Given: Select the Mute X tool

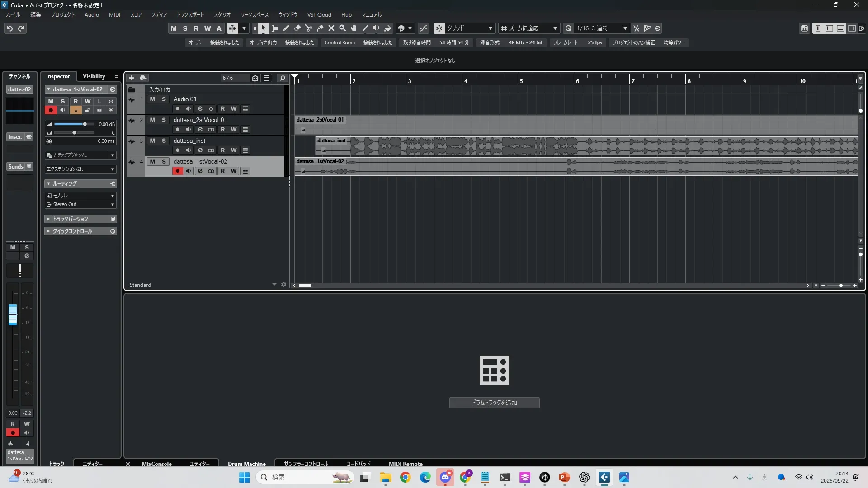Looking at the screenshot, I should (331, 28).
